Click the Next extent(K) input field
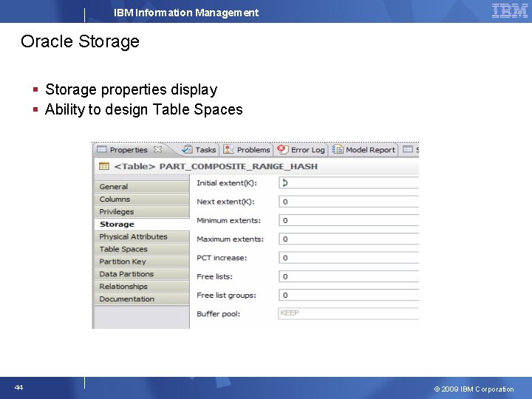This screenshot has width=532, height=399. [x=349, y=202]
